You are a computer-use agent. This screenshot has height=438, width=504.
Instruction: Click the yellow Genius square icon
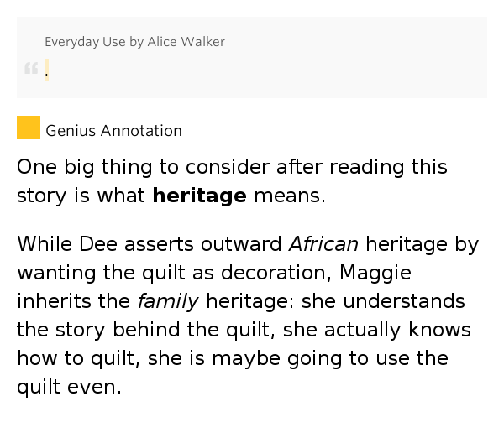tap(29, 128)
